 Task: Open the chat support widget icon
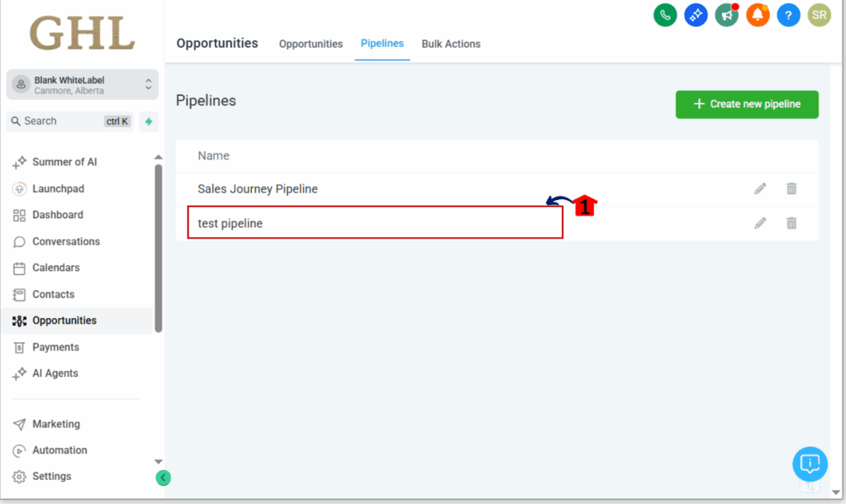(810, 464)
